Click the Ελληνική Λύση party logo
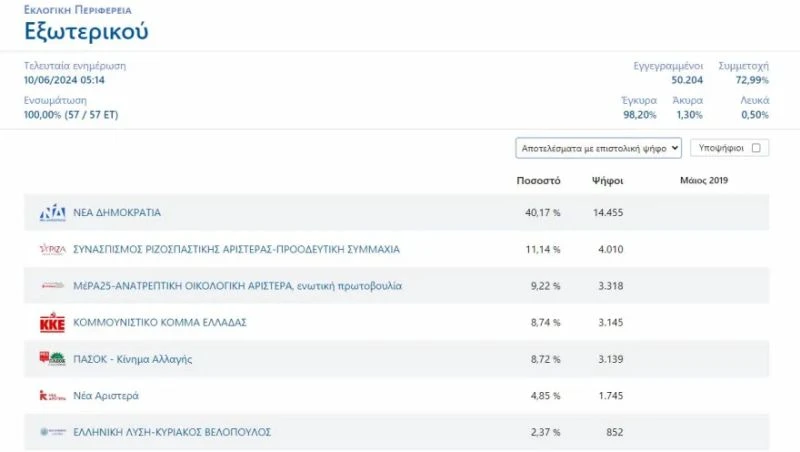The width and height of the screenshot is (800, 452). coord(52,432)
